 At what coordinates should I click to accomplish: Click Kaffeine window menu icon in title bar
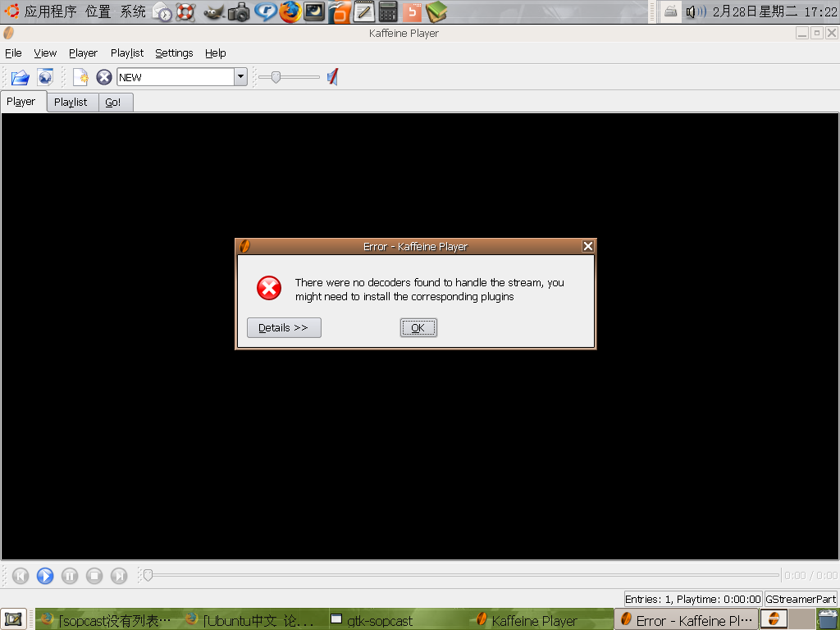click(x=8, y=33)
